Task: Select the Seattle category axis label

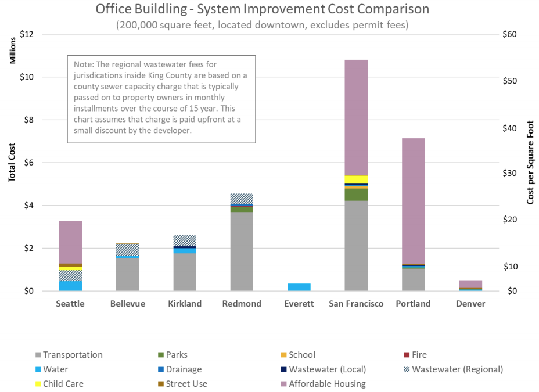Action: pos(70,304)
